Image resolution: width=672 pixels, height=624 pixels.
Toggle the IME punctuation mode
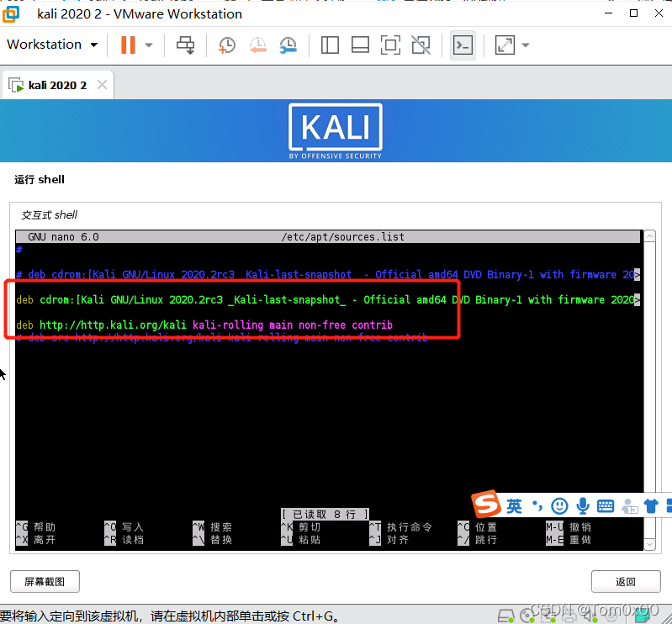537,506
